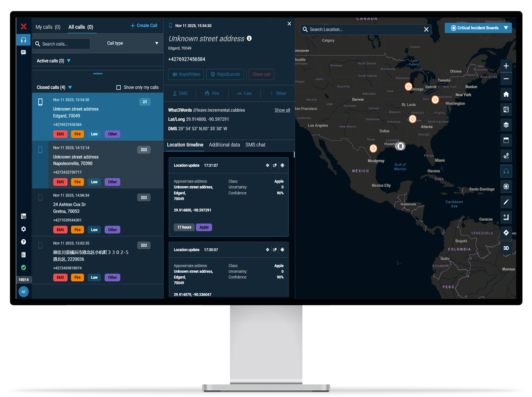
Task: Open settings gear in the left sidebar
Action: [x=24, y=229]
